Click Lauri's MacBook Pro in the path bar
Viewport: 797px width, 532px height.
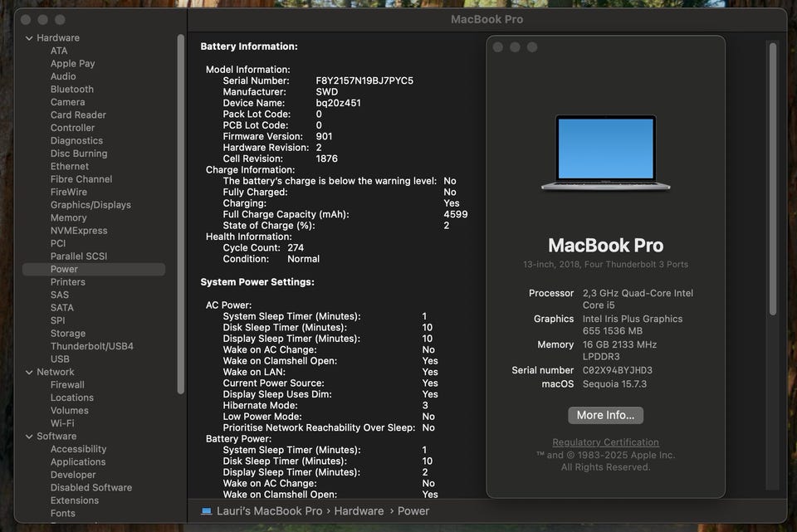tap(269, 511)
